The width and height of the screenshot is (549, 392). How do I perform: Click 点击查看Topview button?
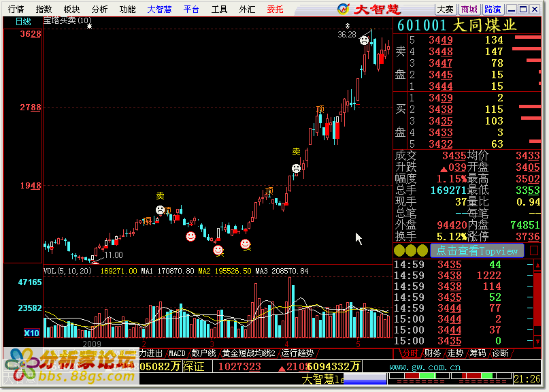point(477,250)
